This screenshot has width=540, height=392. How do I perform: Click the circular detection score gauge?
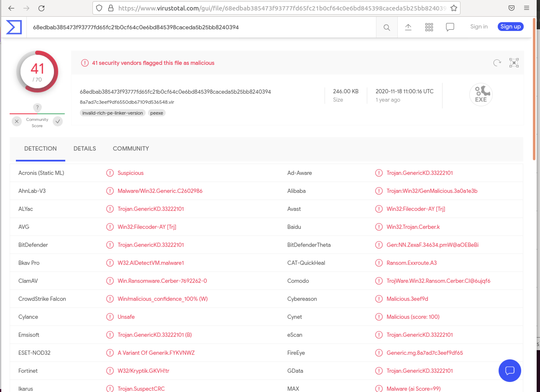(37, 71)
